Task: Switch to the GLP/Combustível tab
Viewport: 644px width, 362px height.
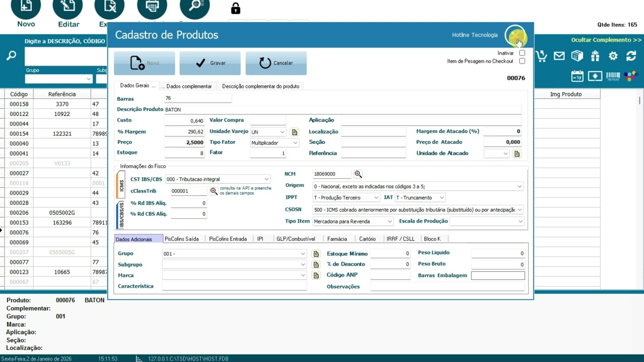Action: [296, 239]
